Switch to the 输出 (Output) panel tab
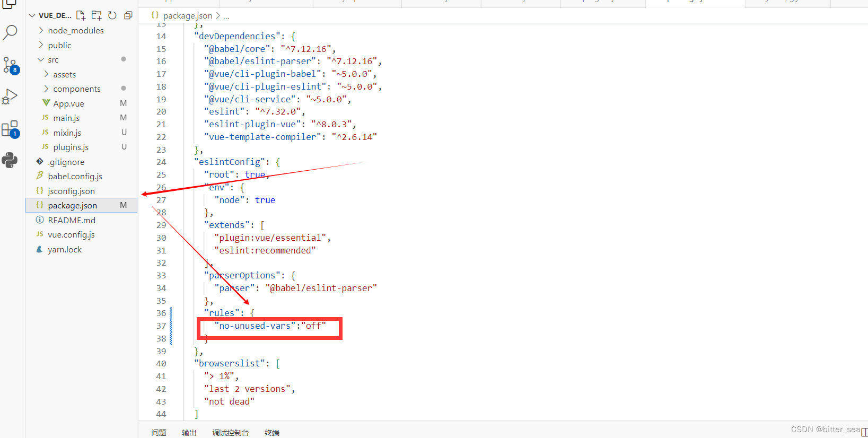Screen dimensions: 868x438 click(189, 433)
